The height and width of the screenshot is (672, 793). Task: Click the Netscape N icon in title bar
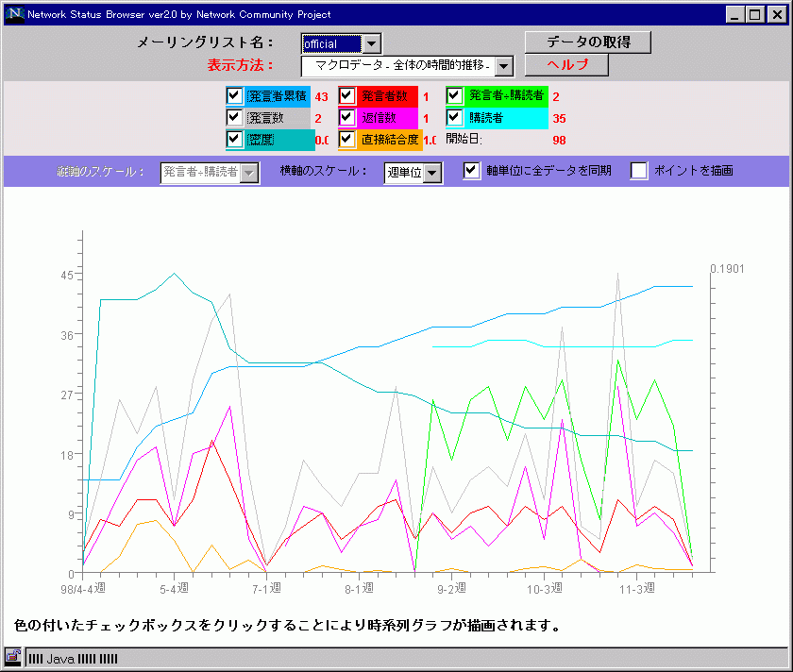pyautogui.click(x=14, y=14)
